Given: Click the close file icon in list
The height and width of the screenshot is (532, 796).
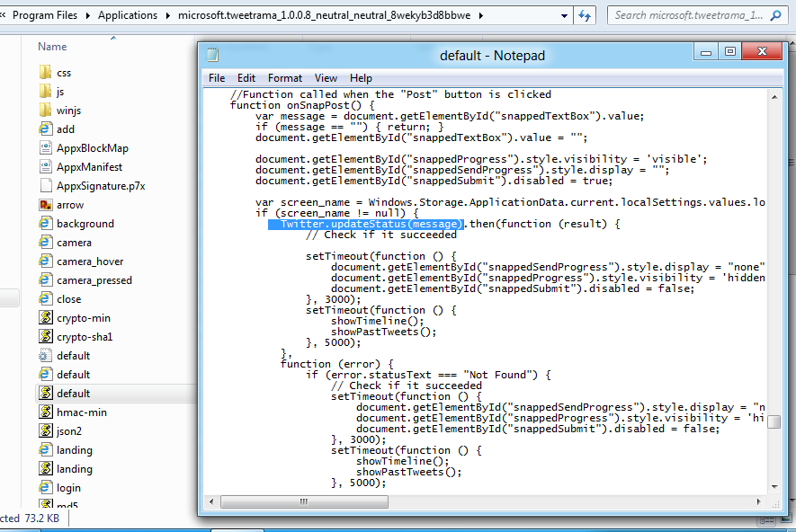Looking at the screenshot, I should 45,298.
